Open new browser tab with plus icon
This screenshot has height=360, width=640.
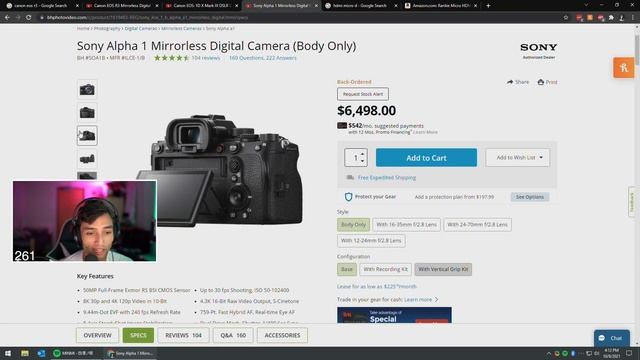coord(488,6)
